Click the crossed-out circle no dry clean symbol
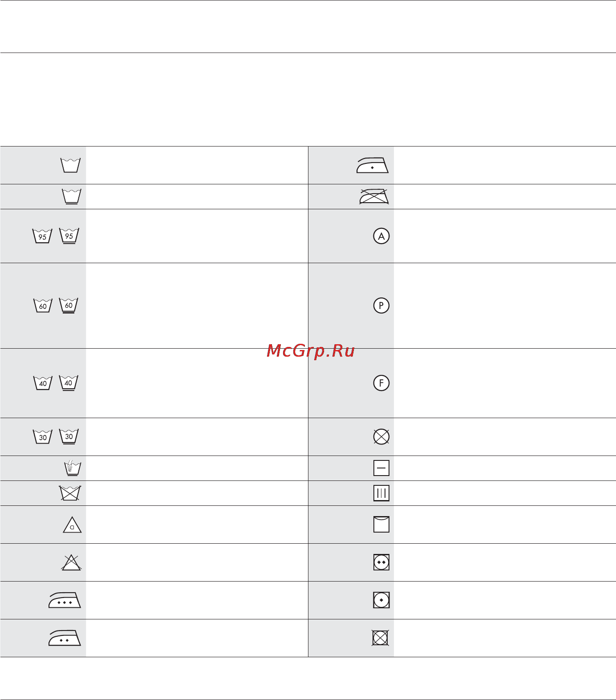The height and width of the screenshot is (700, 616). click(381, 437)
